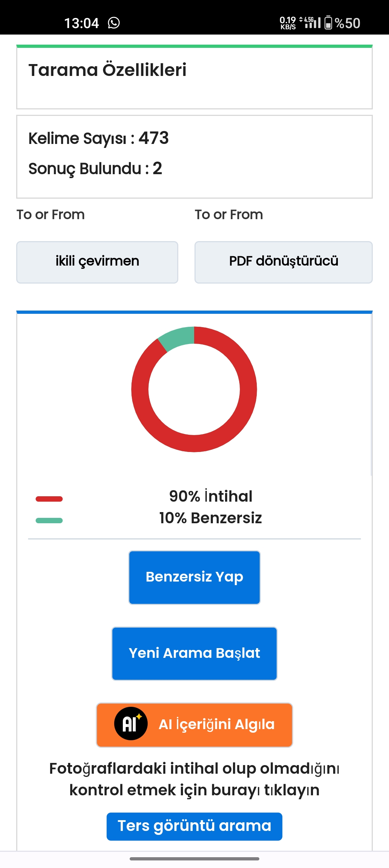
Task: Click the Benzersiz Yap button
Action: tap(194, 577)
